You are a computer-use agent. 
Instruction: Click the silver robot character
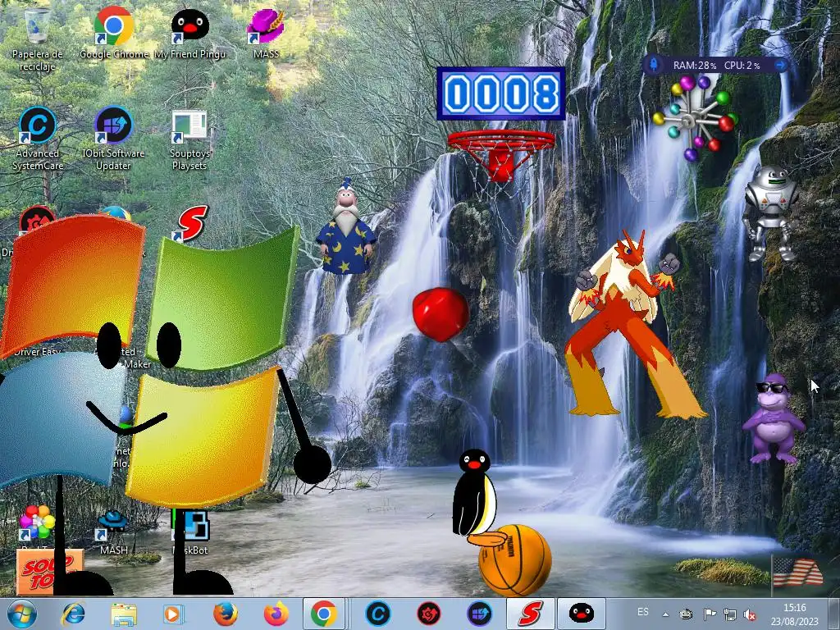[x=769, y=213]
